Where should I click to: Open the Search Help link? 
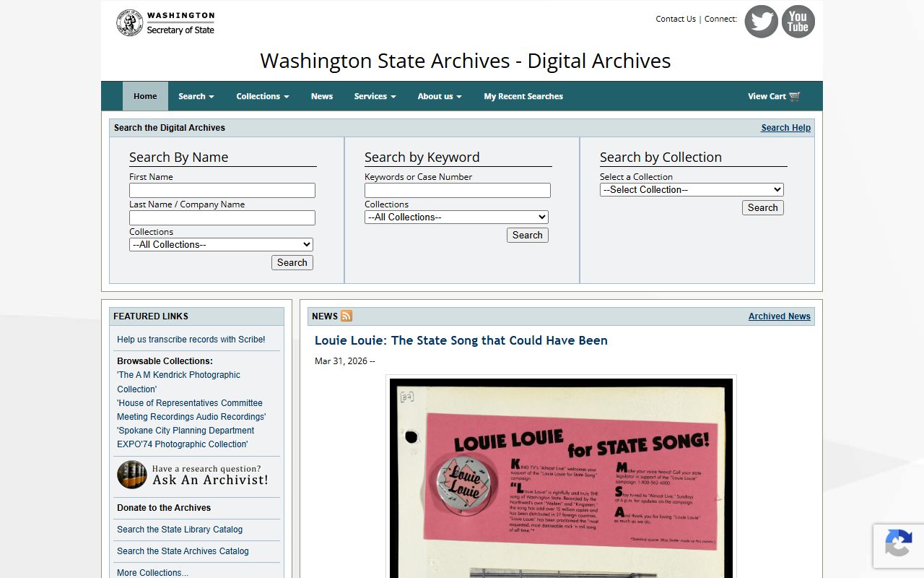[786, 128]
